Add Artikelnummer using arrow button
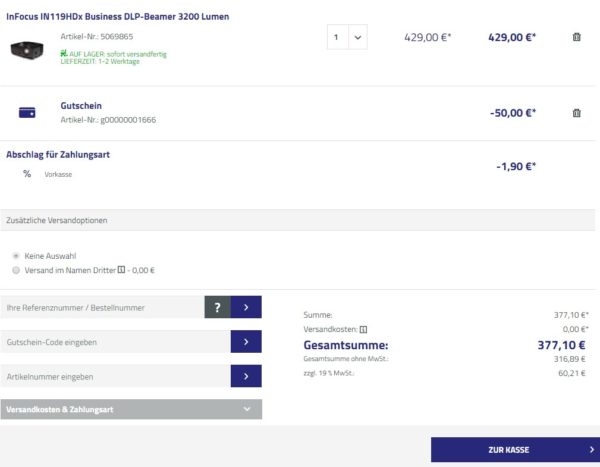Screen dimensions: 600x467 246,376
